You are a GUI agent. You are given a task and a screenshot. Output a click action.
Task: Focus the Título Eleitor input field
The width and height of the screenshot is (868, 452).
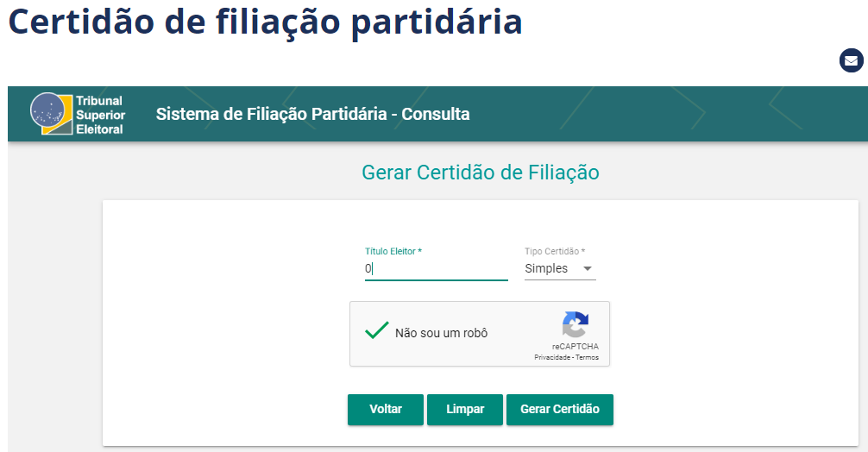click(x=436, y=268)
